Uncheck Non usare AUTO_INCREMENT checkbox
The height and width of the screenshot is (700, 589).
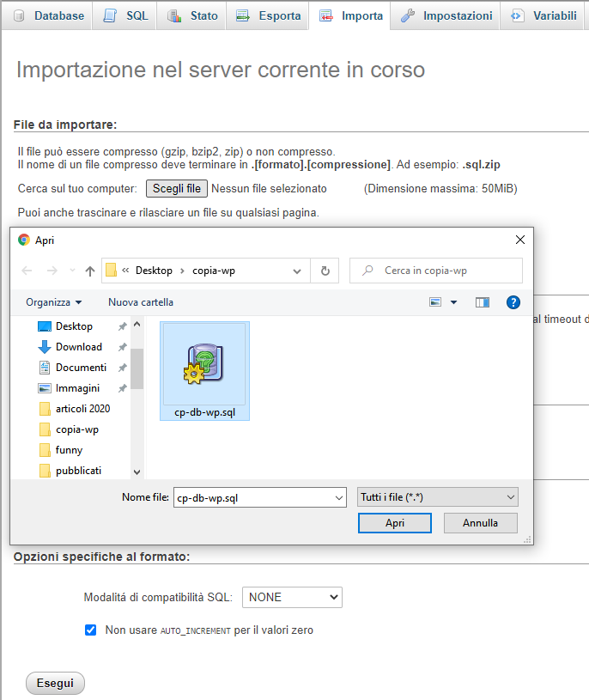pyautogui.click(x=91, y=630)
